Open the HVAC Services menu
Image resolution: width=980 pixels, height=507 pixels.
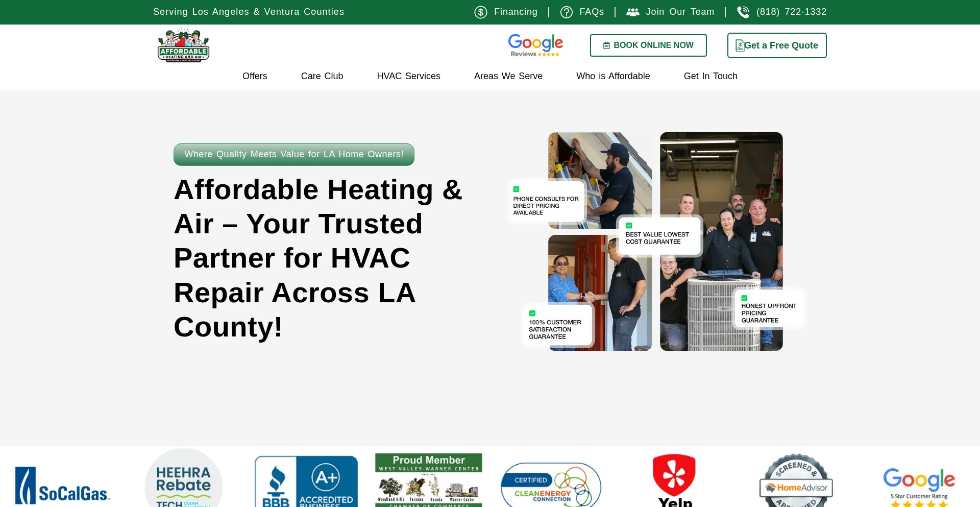point(408,76)
